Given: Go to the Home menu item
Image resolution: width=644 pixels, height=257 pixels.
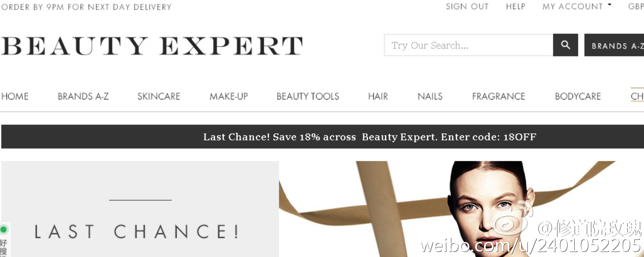Looking at the screenshot, I should coord(15,96).
